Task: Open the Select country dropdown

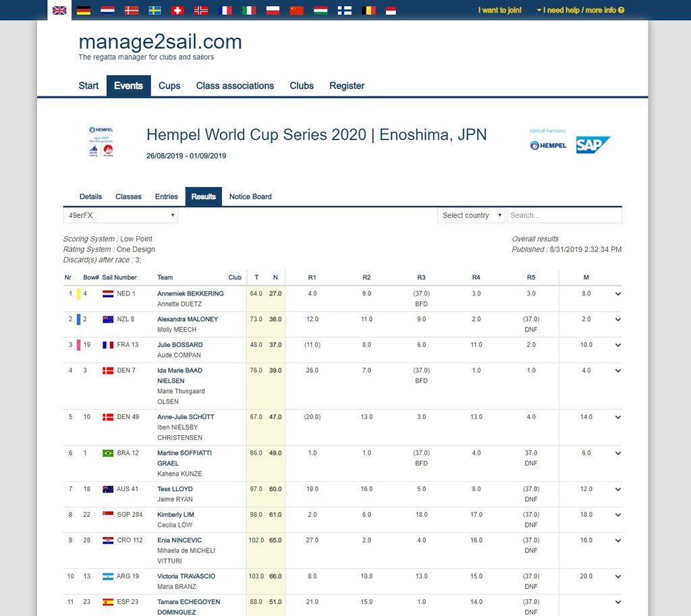Action: [470, 215]
